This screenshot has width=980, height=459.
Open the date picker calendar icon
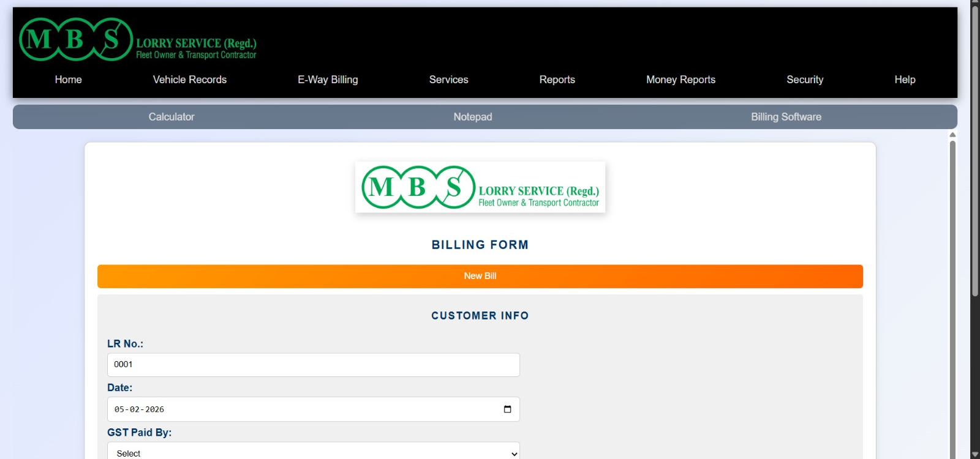click(507, 409)
